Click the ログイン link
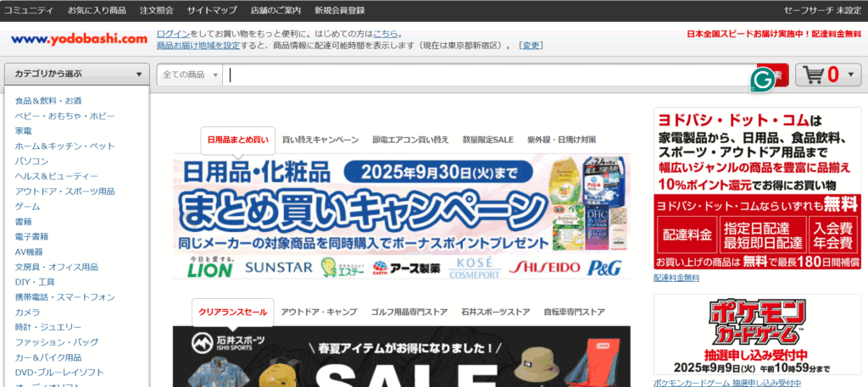 173,33
